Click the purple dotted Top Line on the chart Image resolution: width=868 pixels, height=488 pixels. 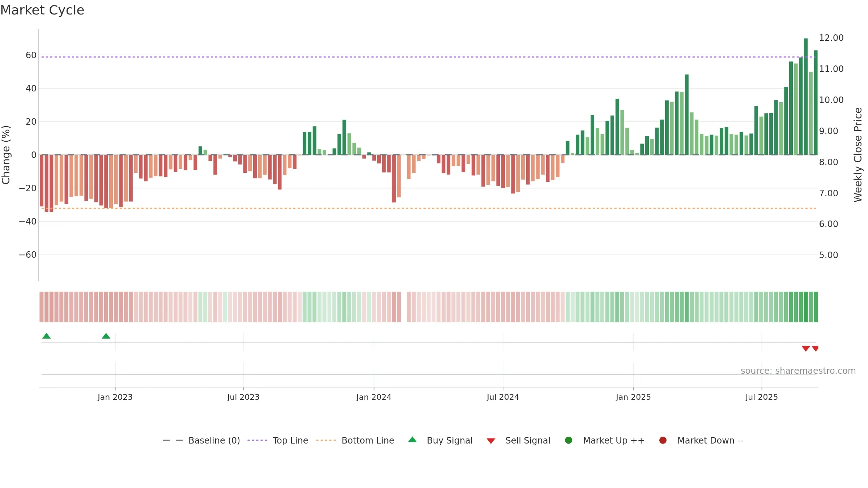429,57
